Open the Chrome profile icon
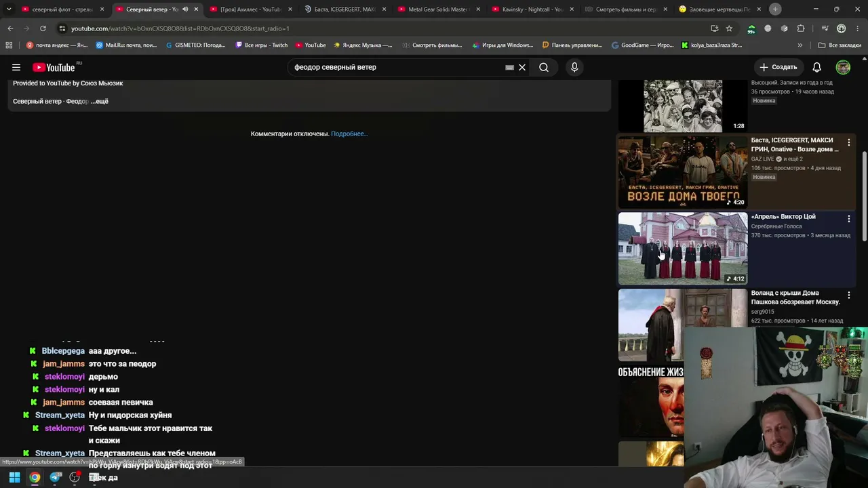This screenshot has height=488, width=868. click(842, 28)
